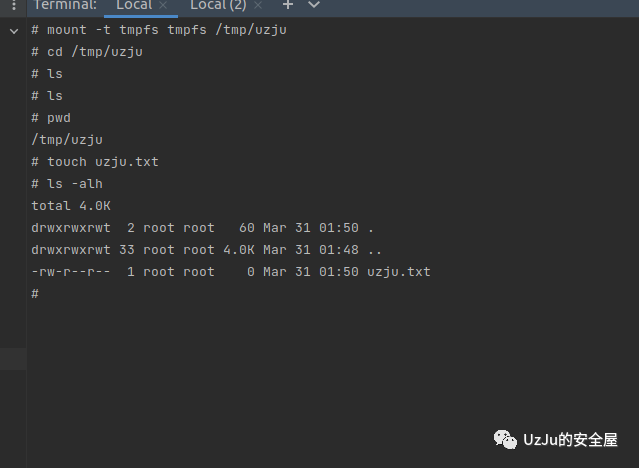The width and height of the screenshot is (639, 468).
Task: Switch to the Local terminal tab
Action: [x=134, y=5]
